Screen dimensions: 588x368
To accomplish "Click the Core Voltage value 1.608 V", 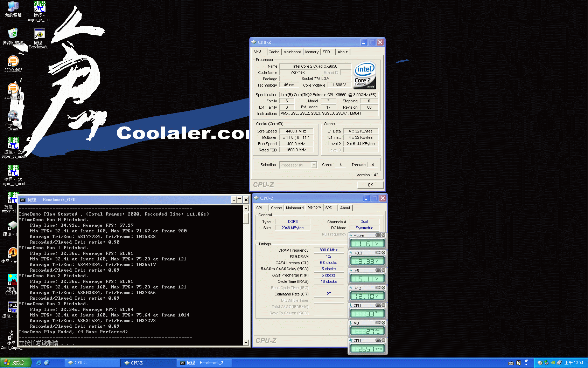I will [339, 85].
